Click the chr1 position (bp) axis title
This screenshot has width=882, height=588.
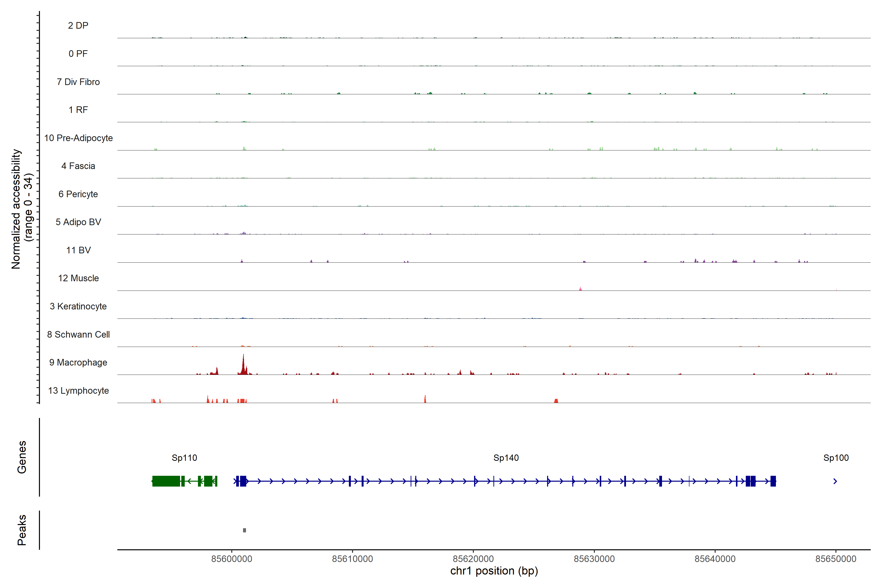494,571
